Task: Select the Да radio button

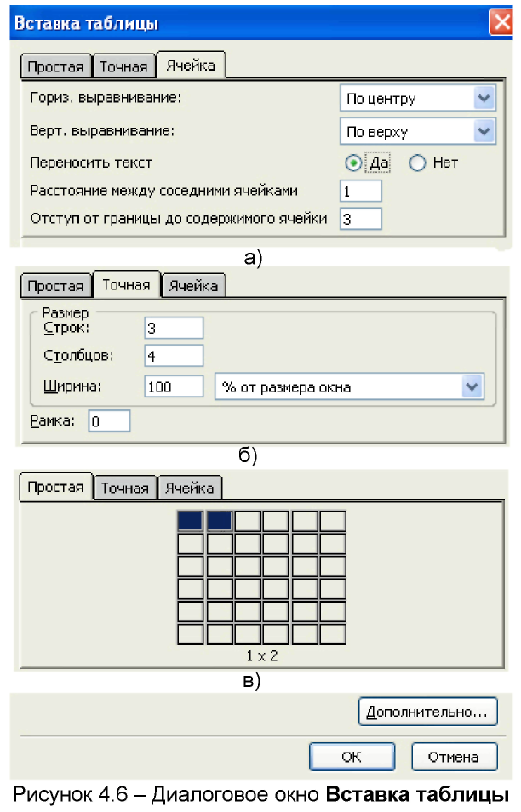Action: pyautogui.click(x=353, y=163)
